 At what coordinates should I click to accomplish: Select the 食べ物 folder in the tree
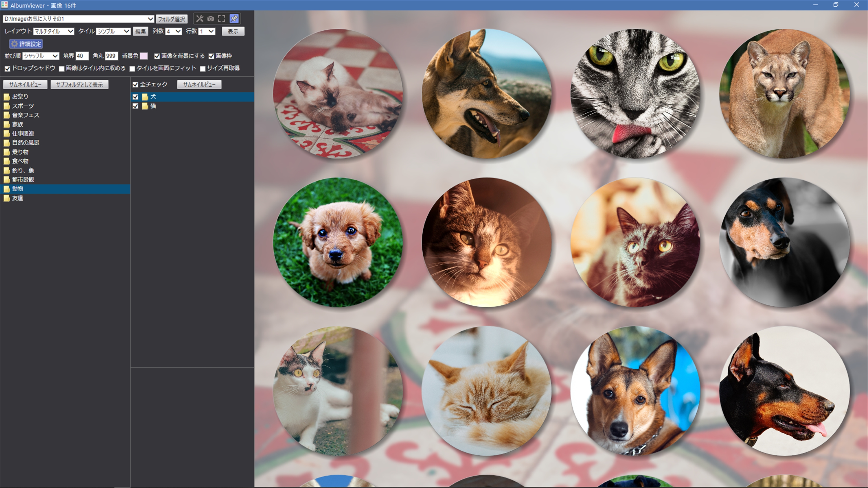20,161
